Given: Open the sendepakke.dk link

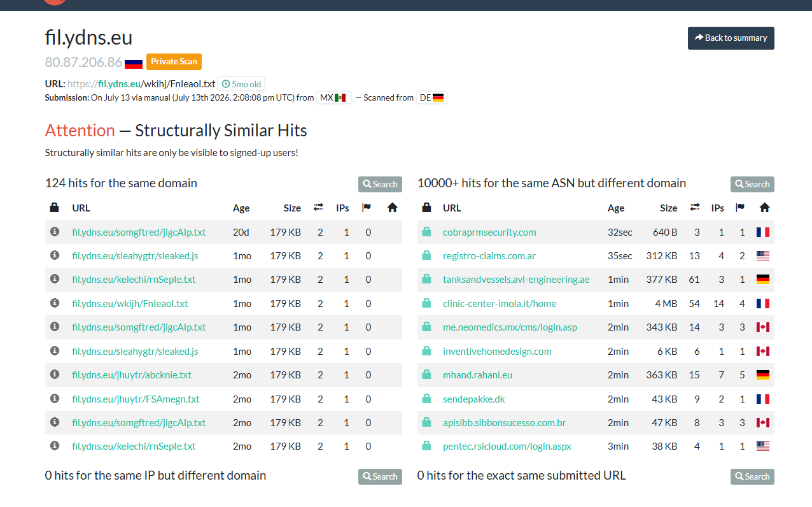Looking at the screenshot, I should (x=473, y=399).
